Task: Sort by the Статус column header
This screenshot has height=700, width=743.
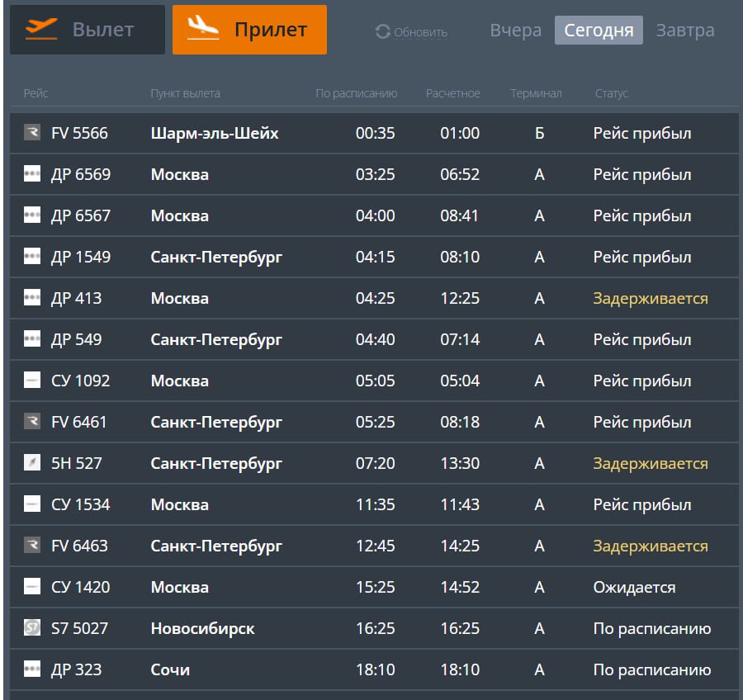Action: click(x=611, y=93)
